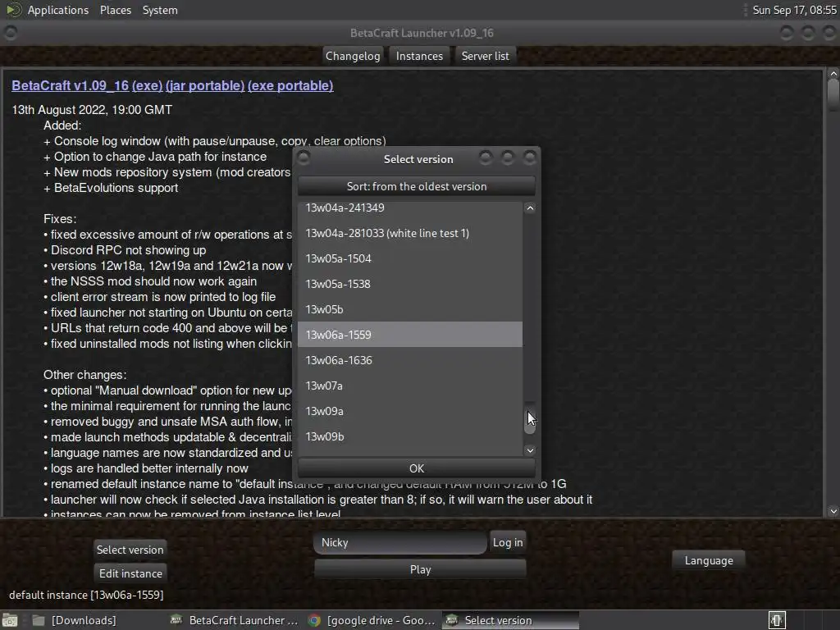Switch to google drive Chrome taskbar entry
The image size is (840, 630).
point(372,620)
